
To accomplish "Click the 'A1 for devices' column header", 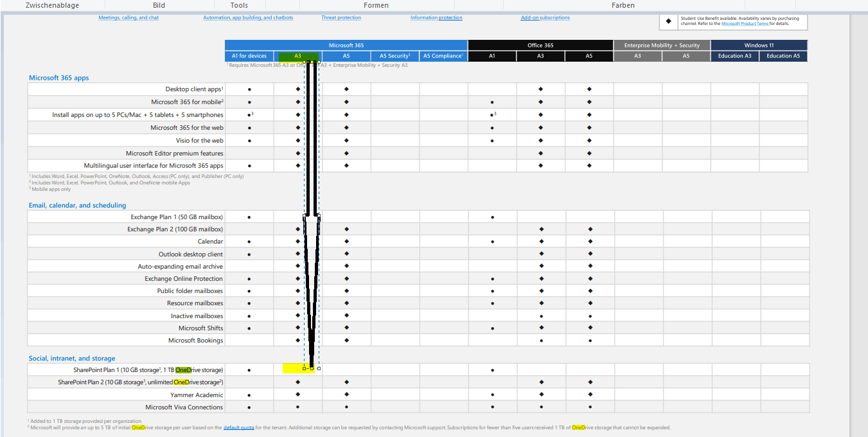I will coord(249,56).
